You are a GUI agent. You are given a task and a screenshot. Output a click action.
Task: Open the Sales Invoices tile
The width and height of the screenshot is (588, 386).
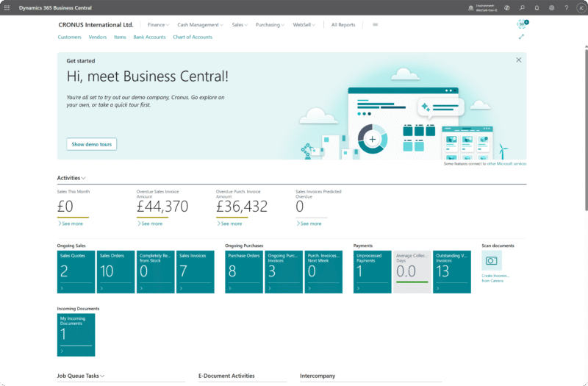[x=196, y=272]
